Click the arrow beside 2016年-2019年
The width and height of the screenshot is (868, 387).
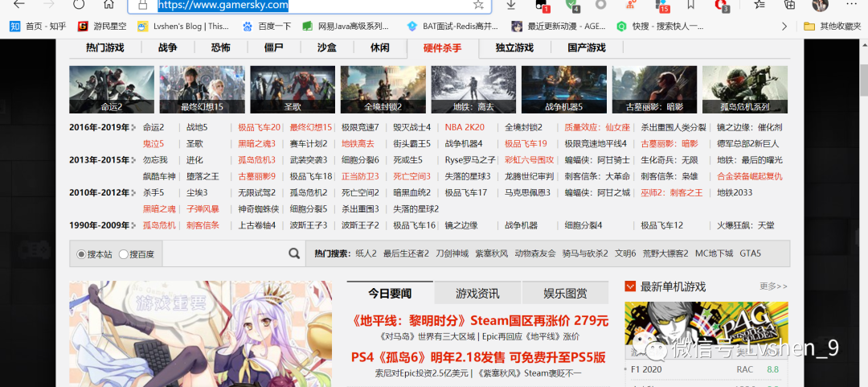click(133, 127)
